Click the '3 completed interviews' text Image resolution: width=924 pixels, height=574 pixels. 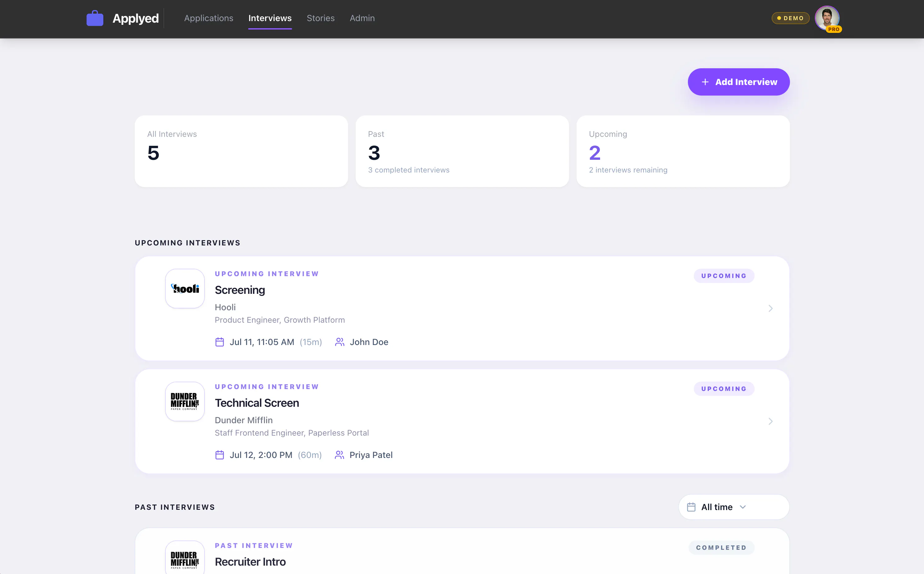pyautogui.click(x=409, y=170)
